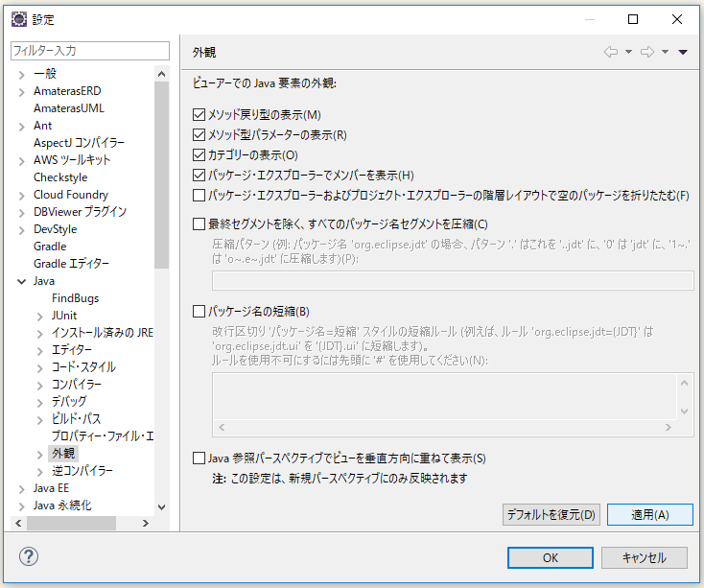Enable 最終セグメントを除く…圧縮(C) checkbox
The width and height of the screenshot is (704, 588).
(199, 223)
